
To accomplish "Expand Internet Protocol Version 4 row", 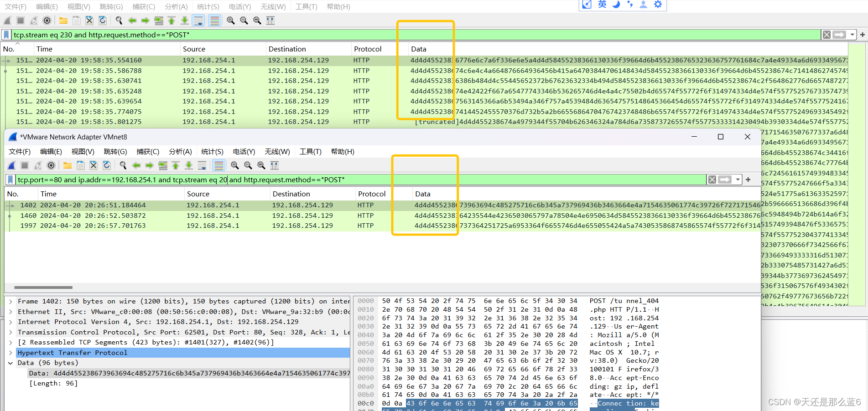I will [x=10, y=322].
